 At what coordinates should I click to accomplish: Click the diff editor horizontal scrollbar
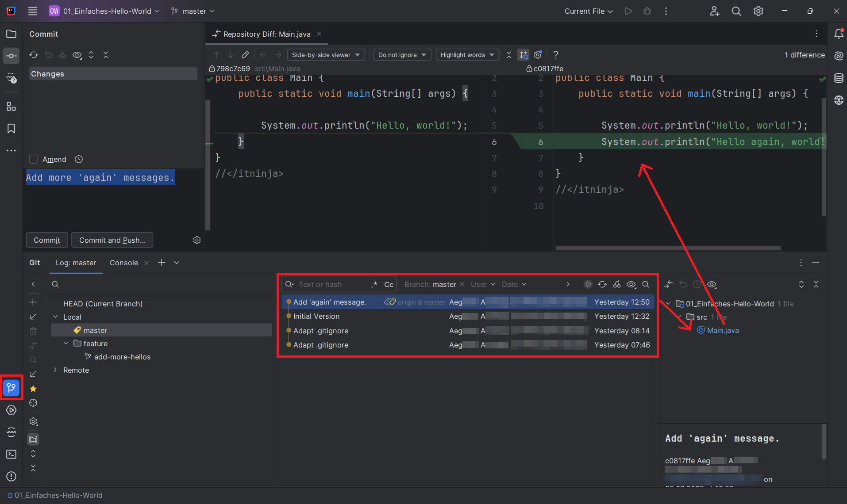click(x=668, y=248)
